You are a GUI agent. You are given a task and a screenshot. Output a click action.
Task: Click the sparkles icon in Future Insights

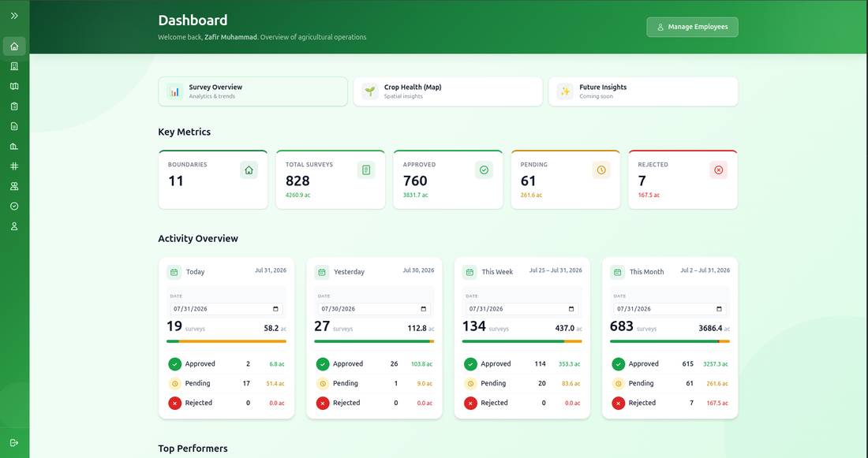[565, 91]
